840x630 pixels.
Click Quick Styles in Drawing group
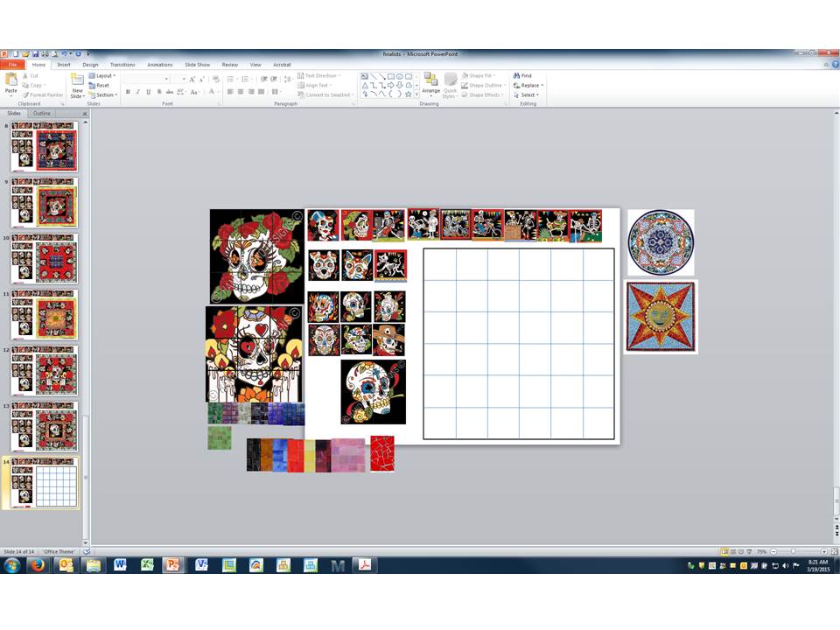coord(450,86)
